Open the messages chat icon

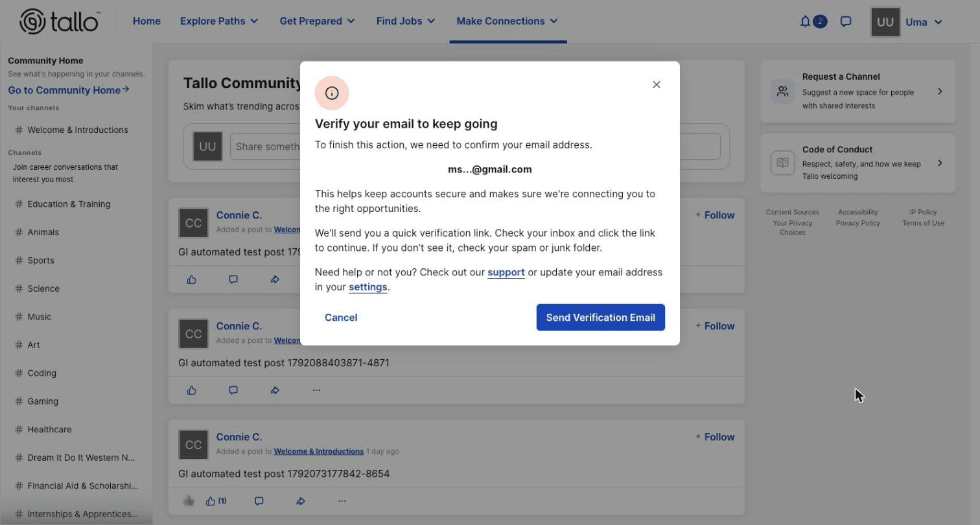pos(846,21)
